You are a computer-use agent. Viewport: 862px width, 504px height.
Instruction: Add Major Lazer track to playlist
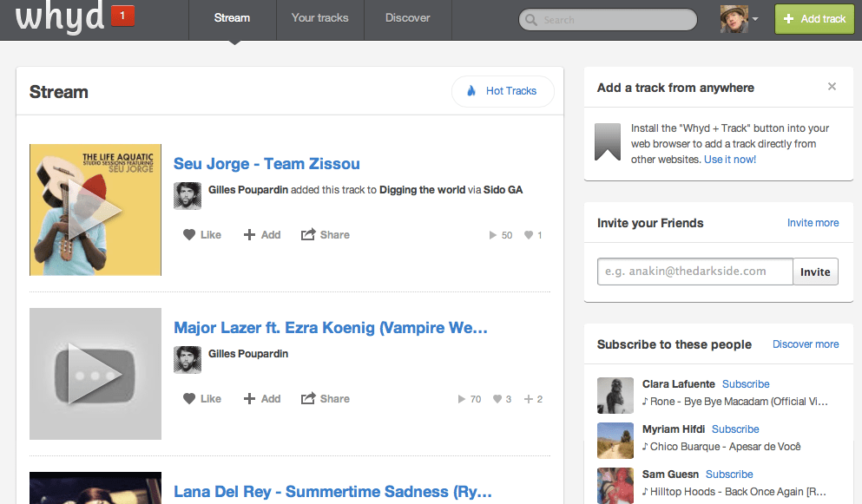pos(262,399)
